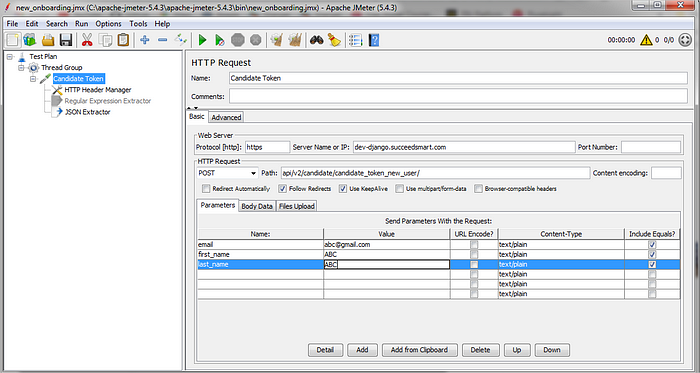Click the remote engine status icon
This screenshot has height=373, width=700.
coord(685,40)
